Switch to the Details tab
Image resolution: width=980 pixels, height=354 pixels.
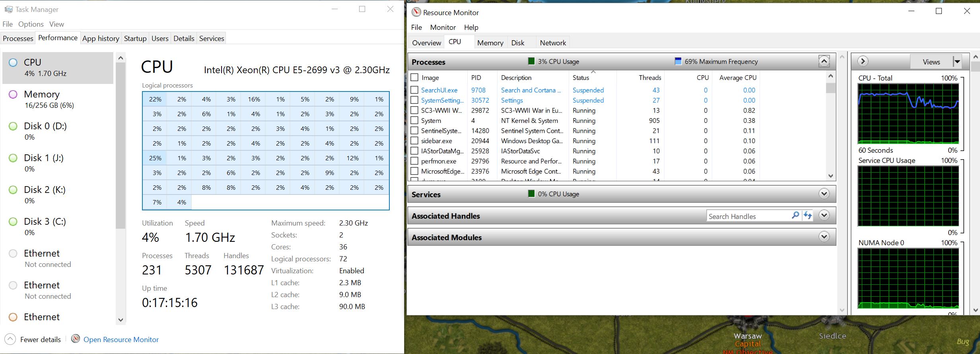click(x=184, y=39)
